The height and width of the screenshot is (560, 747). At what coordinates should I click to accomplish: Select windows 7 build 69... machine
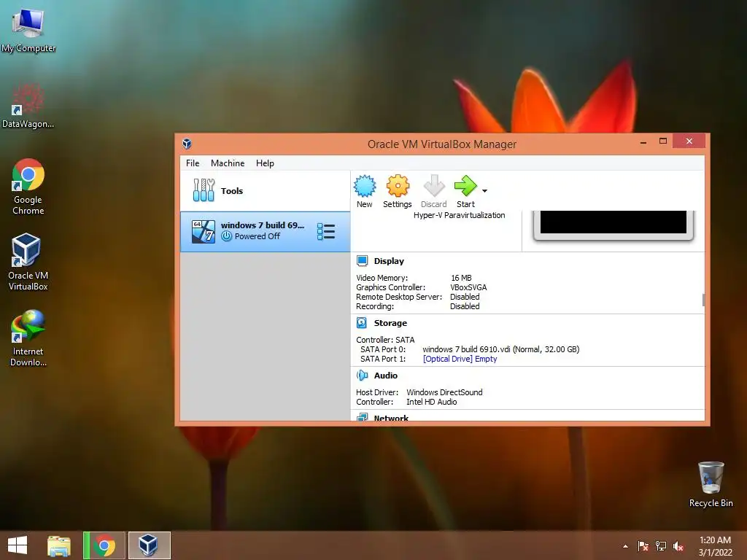tap(265, 231)
